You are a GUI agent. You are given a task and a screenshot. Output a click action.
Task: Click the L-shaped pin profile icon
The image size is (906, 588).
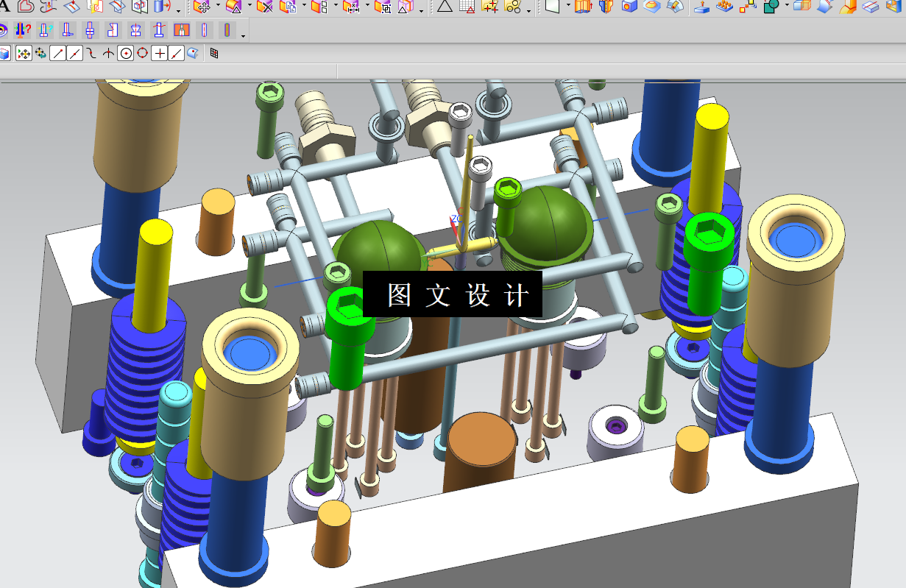[x=67, y=30]
